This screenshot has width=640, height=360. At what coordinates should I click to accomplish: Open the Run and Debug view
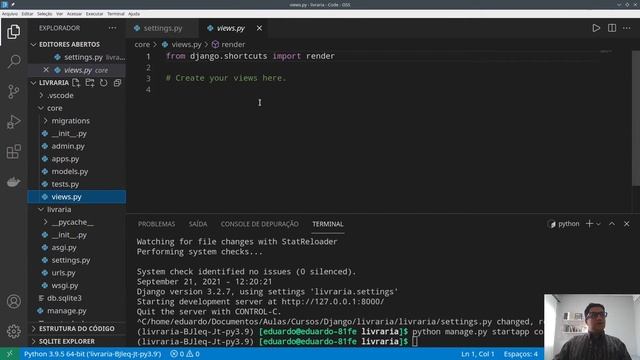(x=13, y=122)
